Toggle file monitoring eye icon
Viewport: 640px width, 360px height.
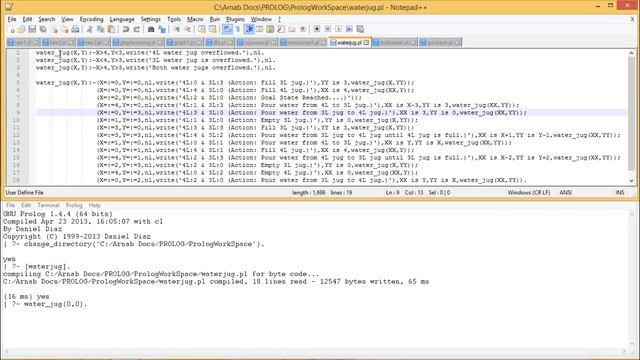click(x=302, y=29)
